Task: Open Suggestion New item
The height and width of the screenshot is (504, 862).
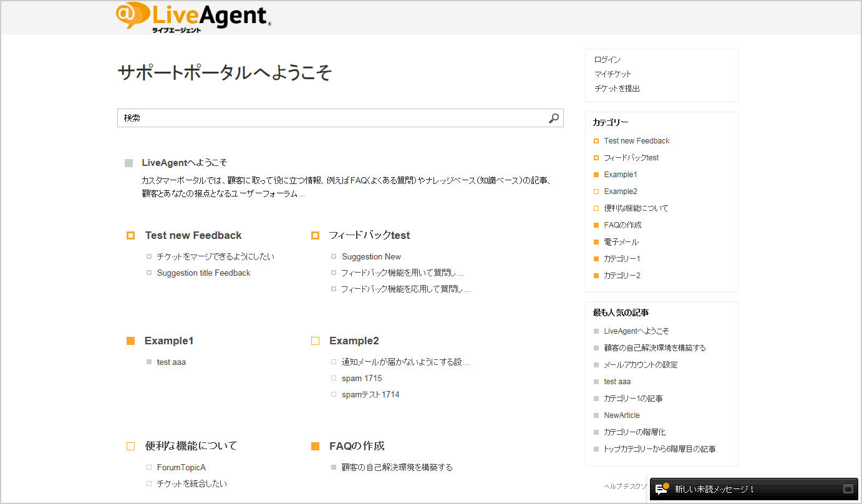Action: pyautogui.click(x=371, y=256)
